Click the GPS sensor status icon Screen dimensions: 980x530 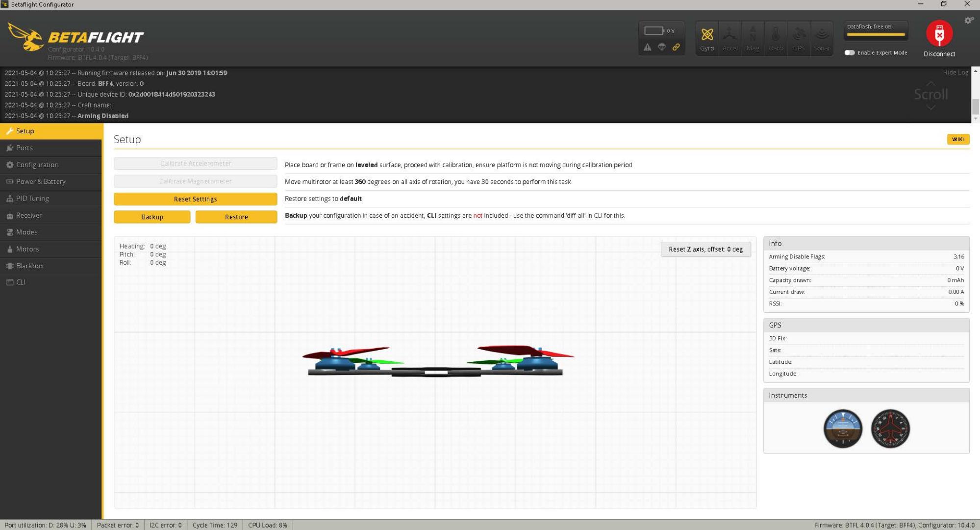click(799, 38)
